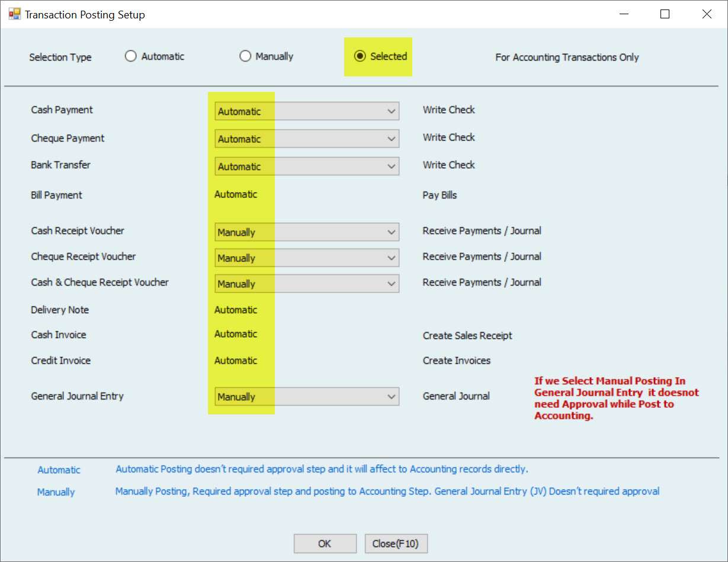Click the Bill Payment label
The height and width of the screenshot is (562, 728).
point(56,195)
